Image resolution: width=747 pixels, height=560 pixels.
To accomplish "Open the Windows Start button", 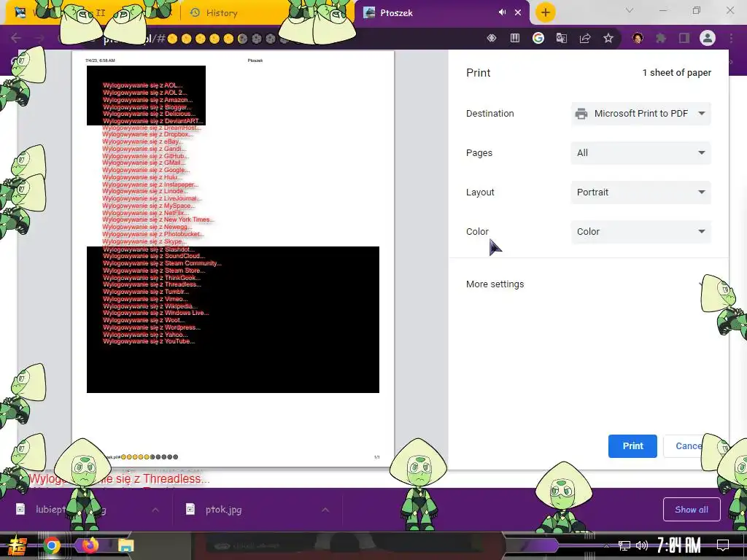I will click(17, 545).
